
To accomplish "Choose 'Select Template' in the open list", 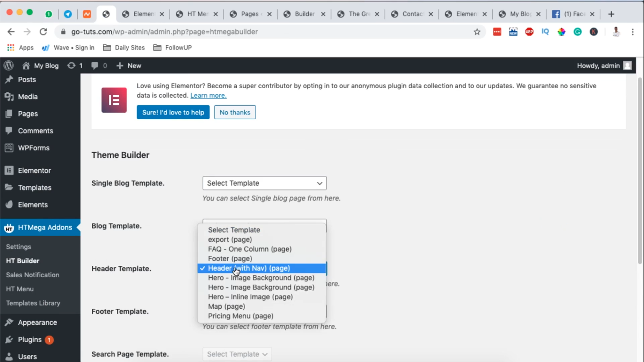I will [x=262, y=230].
